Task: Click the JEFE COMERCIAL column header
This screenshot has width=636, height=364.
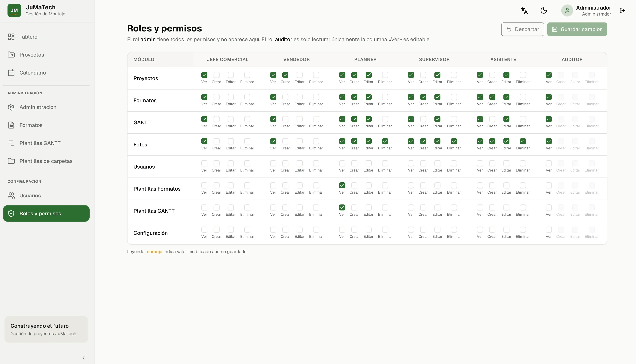Action: pos(227,60)
